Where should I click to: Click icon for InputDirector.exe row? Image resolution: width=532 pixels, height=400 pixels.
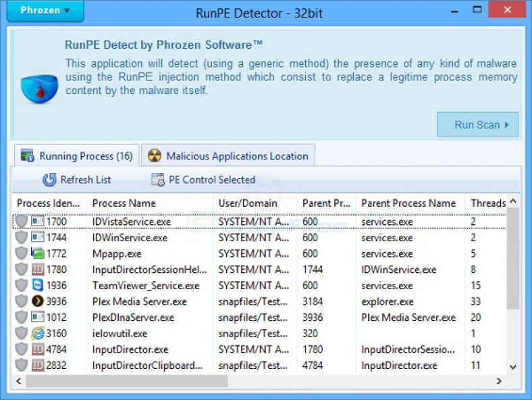(38, 349)
